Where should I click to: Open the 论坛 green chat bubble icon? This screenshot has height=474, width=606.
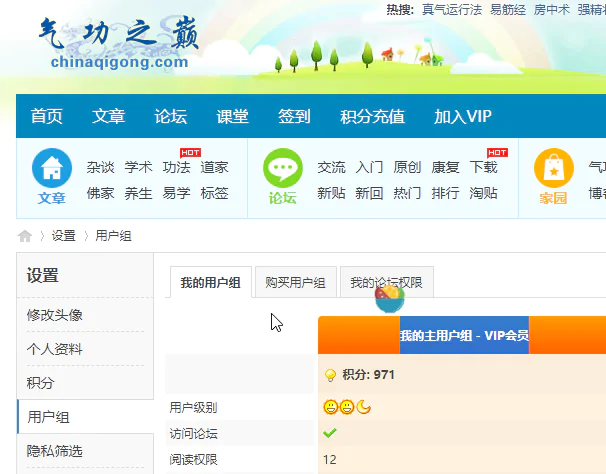[283, 168]
